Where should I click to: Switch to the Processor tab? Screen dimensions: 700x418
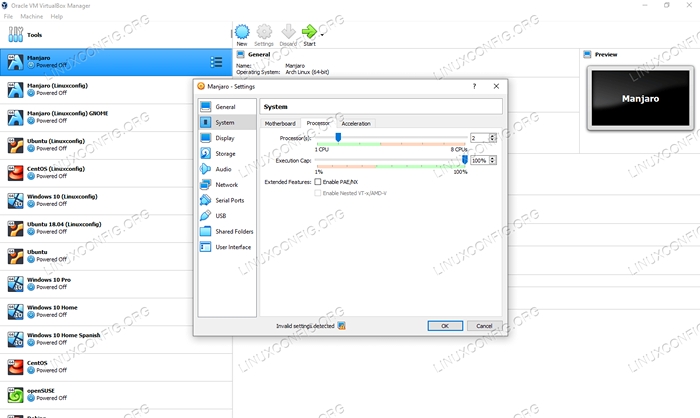tap(318, 123)
